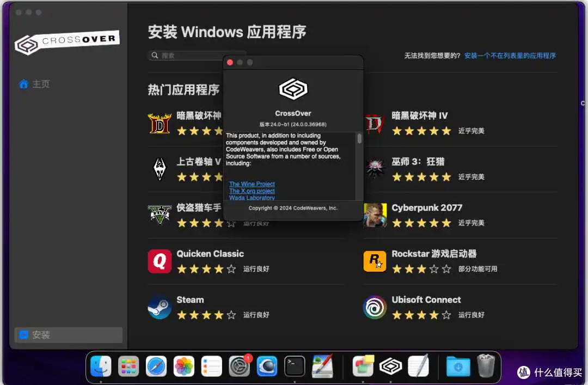Select the Rockstar 游戏启动器 title
The height and width of the screenshot is (385, 588).
(x=434, y=254)
